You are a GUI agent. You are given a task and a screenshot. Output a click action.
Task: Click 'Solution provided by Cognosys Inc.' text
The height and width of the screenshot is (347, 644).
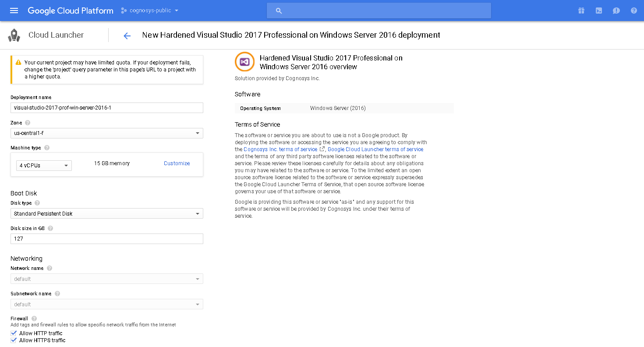(x=277, y=78)
